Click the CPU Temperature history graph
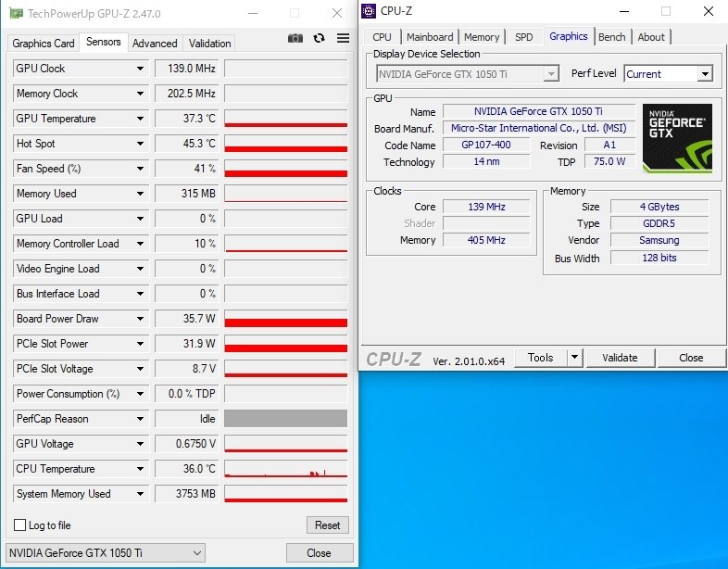728x569 pixels. click(x=285, y=469)
